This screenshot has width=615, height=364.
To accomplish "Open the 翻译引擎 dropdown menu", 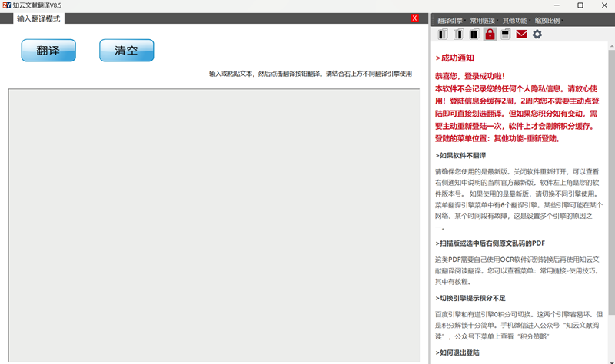I will click(x=451, y=21).
